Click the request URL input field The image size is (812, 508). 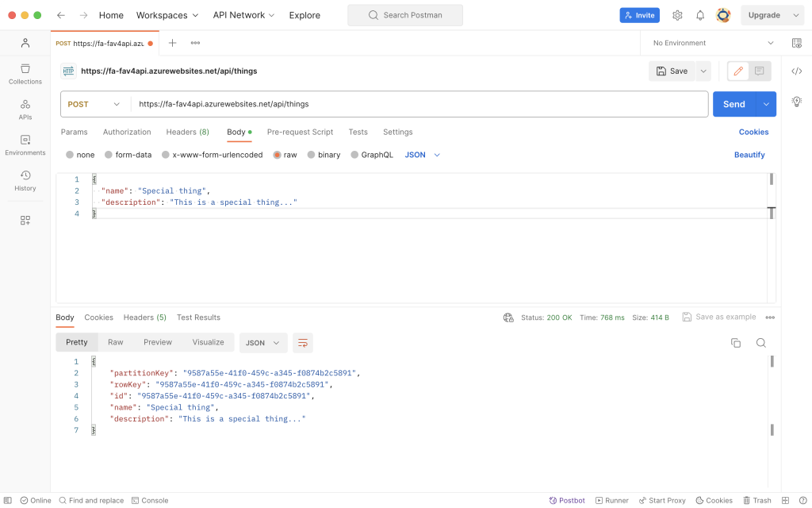[412, 104]
